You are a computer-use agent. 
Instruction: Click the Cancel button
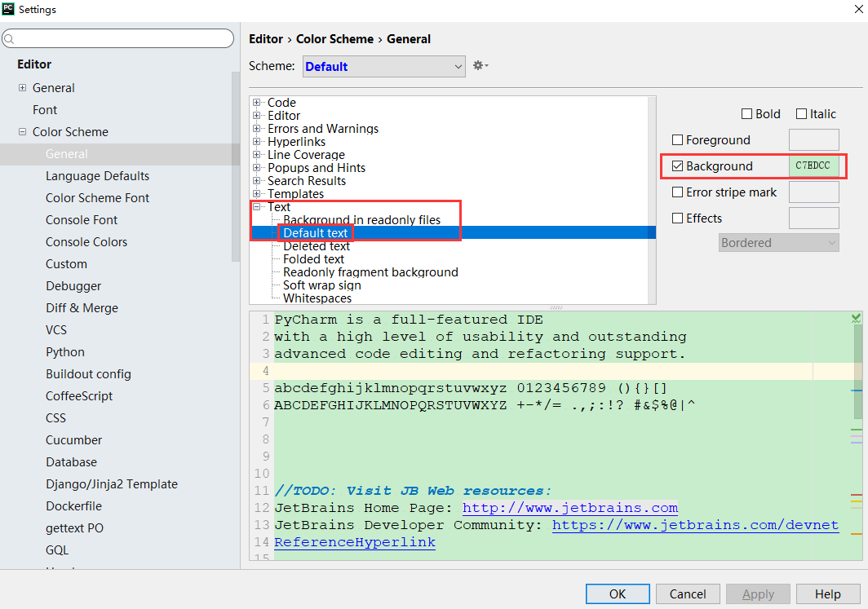tap(688, 594)
